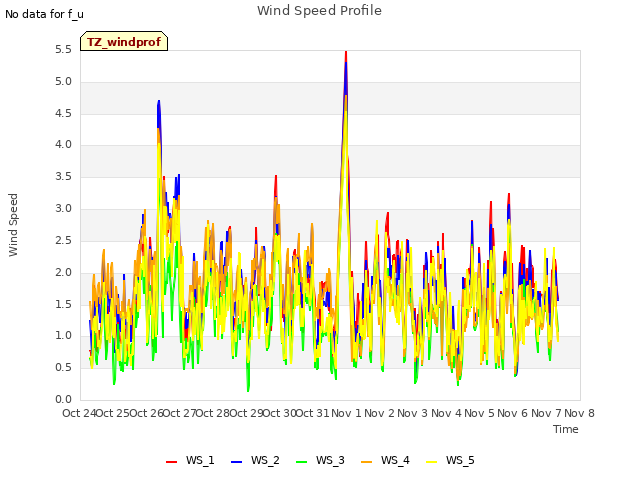This screenshot has height=480, width=640.
Task: Click the 2.0 y-axis tick label
Action: coord(63,272)
